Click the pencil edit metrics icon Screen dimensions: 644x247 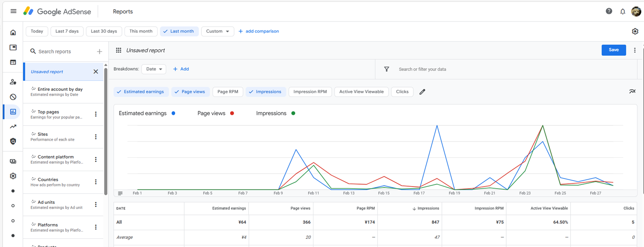pyautogui.click(x=422, y=92)
